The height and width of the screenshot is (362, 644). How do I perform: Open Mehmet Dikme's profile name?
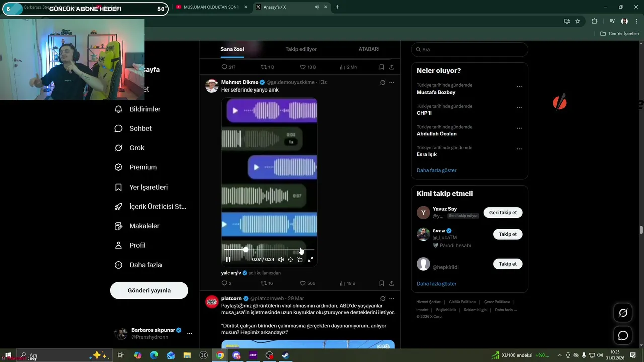239,82
